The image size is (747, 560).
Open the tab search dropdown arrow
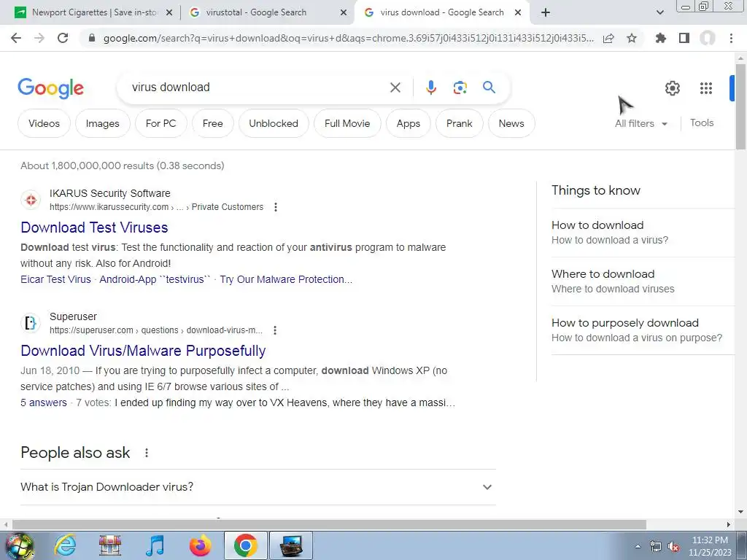(659, 13)
